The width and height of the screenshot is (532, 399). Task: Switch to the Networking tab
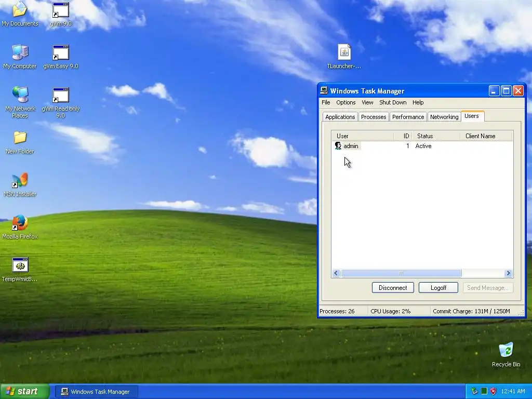point(444,117)
